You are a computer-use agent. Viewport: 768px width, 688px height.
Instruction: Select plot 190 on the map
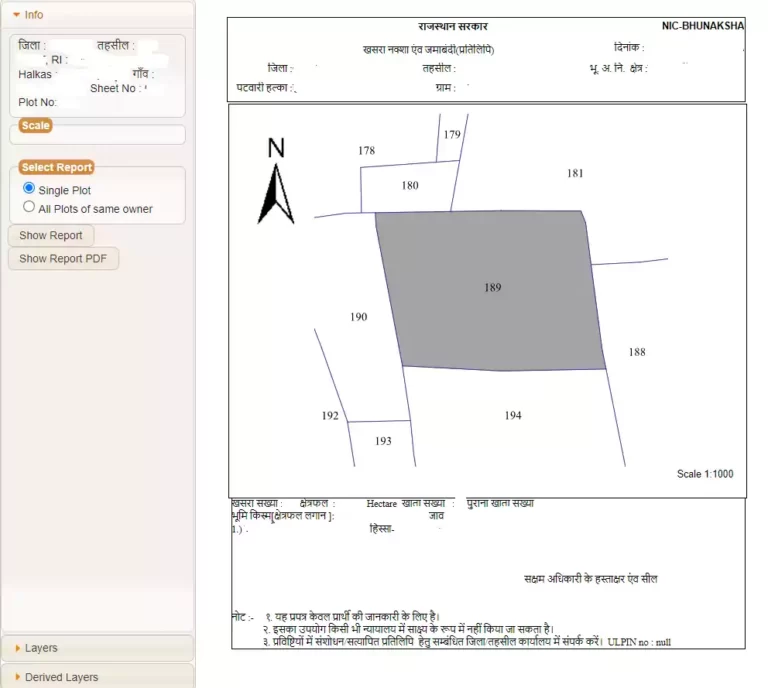pos(358,317)
